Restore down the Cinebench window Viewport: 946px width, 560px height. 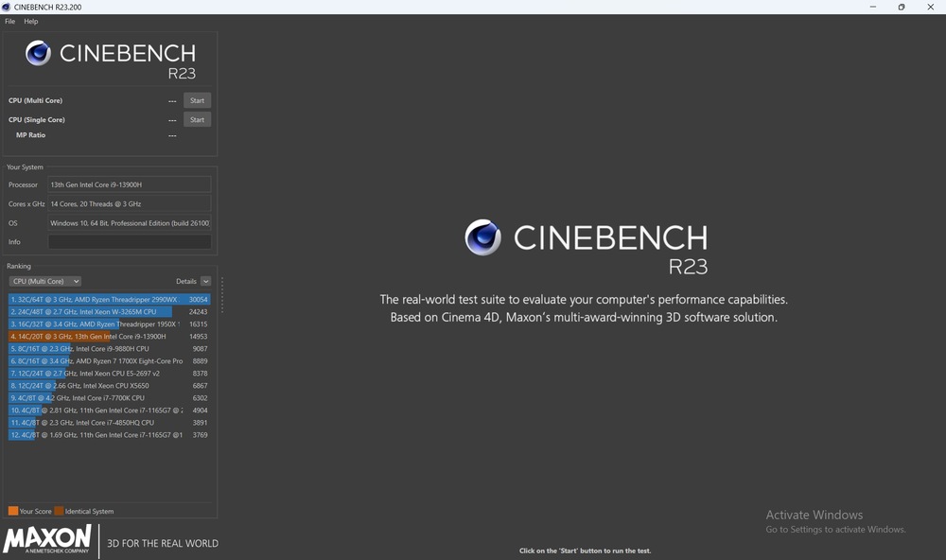click(901, 7)
